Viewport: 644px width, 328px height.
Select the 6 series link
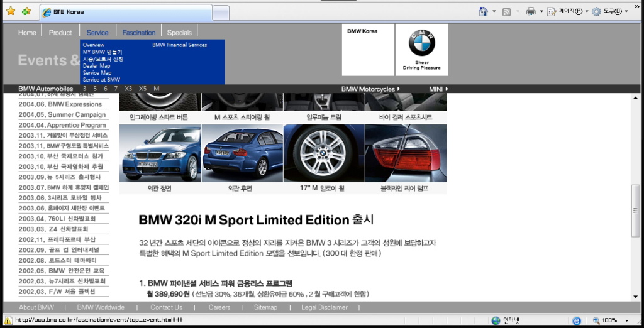point(106,89)
